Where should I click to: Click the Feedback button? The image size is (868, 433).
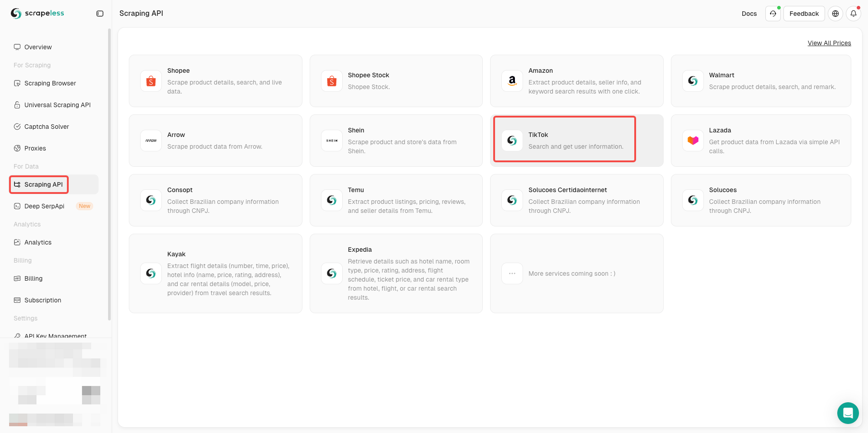pos(804,14)
